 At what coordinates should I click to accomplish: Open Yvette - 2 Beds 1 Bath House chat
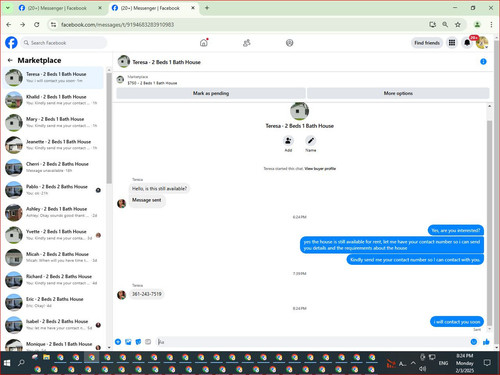(x=53, y=235)
